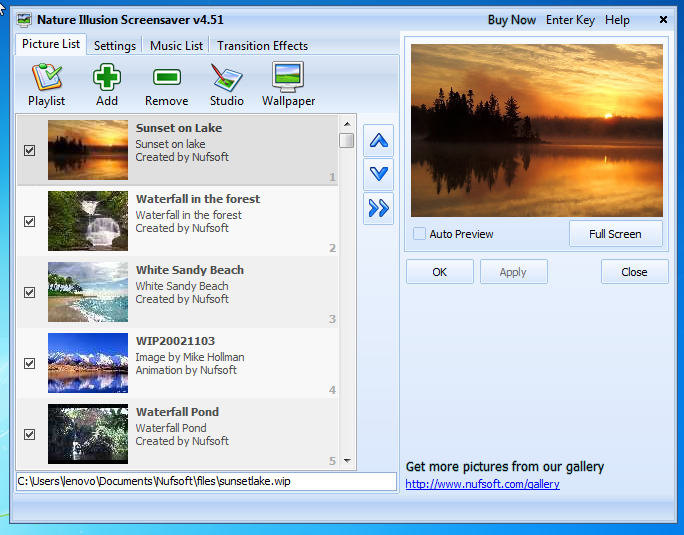Open the Enter Key option
This screenshot has width=684, height=535.
tap(570, 20)
